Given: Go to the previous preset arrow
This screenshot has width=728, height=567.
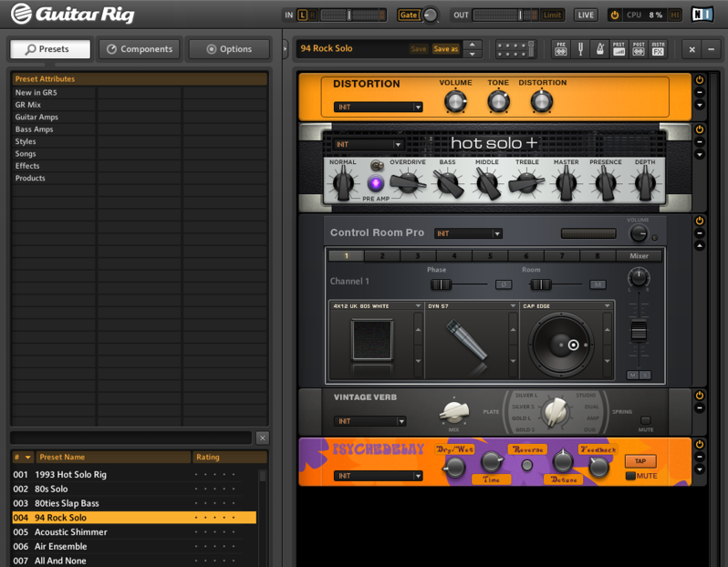Looking at the screenshot, I should [x=473, y=45].
